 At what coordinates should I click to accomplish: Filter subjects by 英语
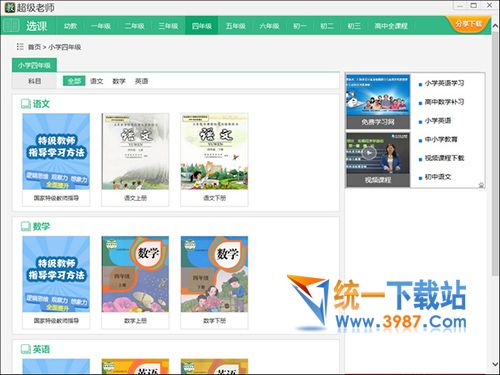click(x=141, y=81)
